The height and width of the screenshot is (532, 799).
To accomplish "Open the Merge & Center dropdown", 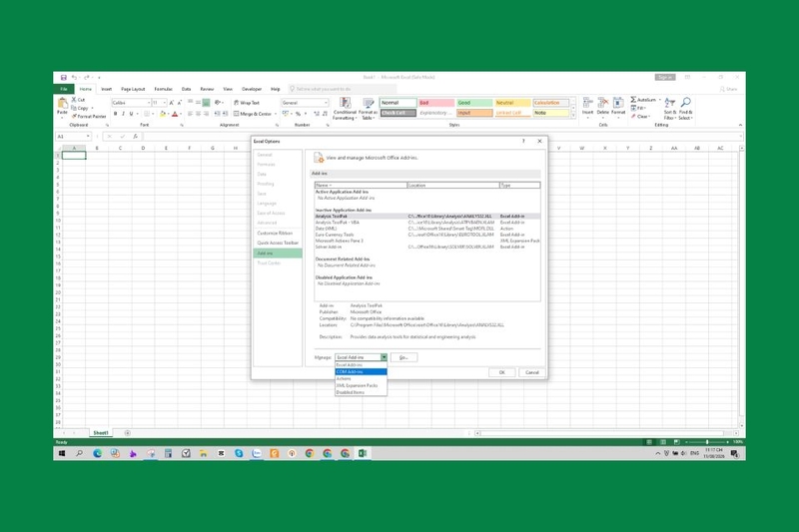I will [276, 114].
